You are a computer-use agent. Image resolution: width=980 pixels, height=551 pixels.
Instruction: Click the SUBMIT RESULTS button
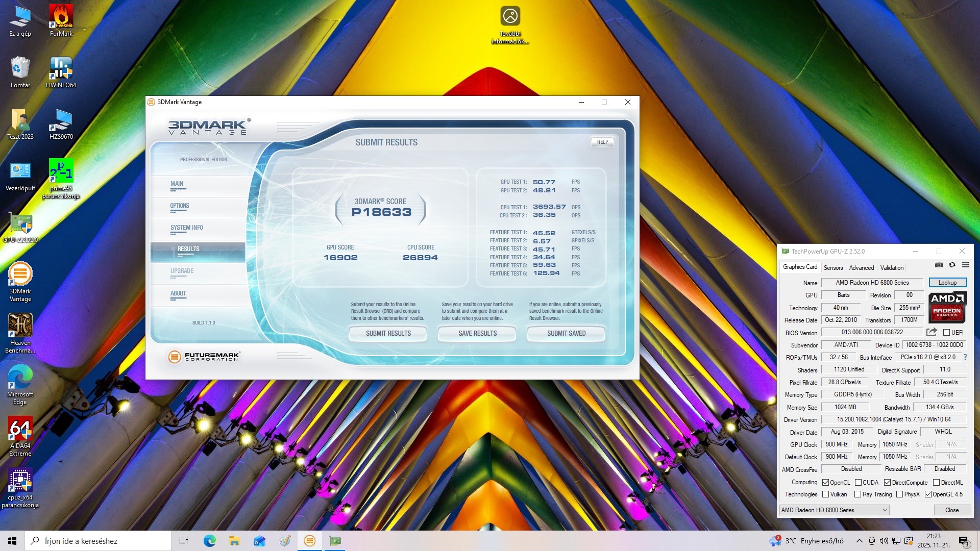coord(388,333)
